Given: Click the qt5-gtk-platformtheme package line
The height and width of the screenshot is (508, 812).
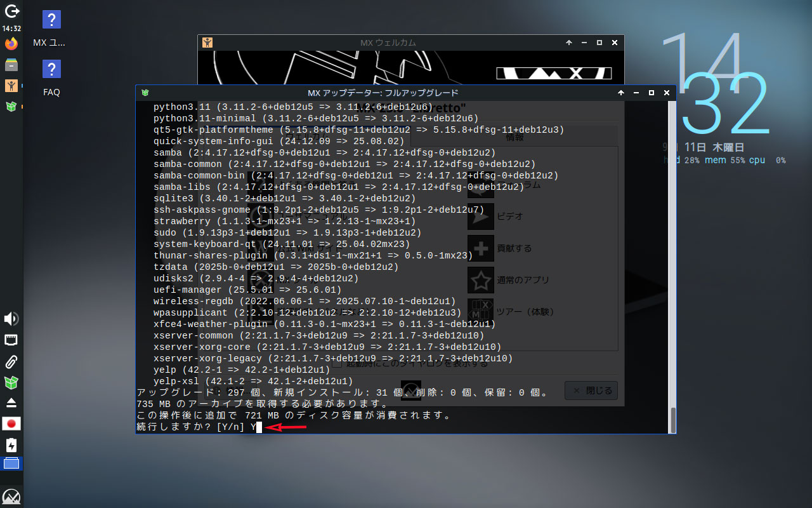Looking at the screenshot, I should (358, 130).
